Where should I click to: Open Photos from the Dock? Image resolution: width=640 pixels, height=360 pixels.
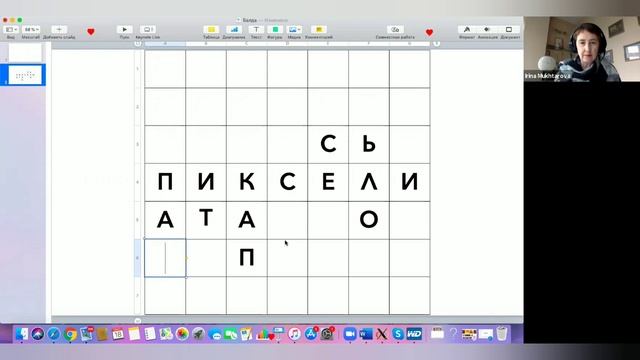click(182, 334)
